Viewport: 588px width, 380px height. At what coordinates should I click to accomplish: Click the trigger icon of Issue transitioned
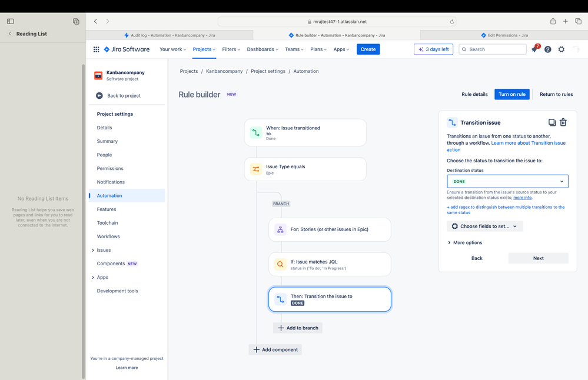(256, 133)
